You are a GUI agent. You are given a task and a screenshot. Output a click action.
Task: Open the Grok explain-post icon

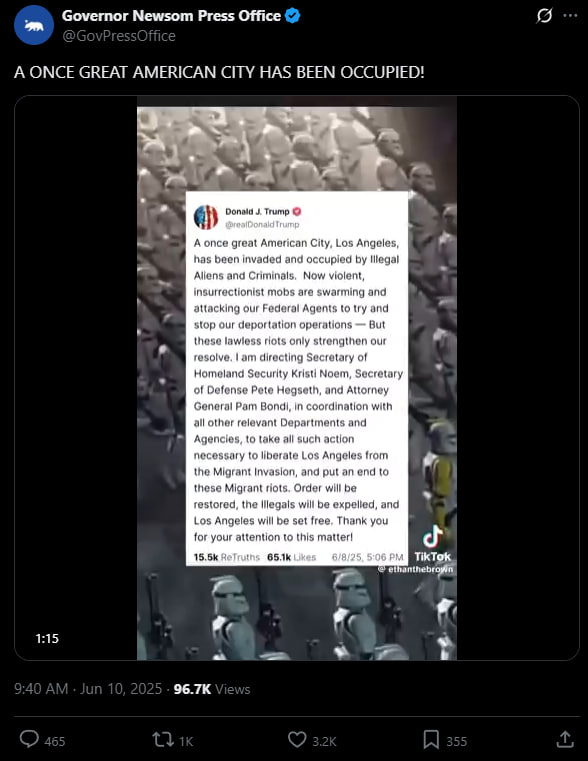(544, 16)
